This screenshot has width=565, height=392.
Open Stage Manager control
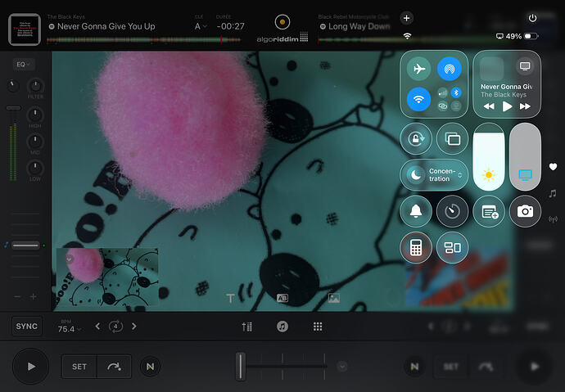coord(452,247)
